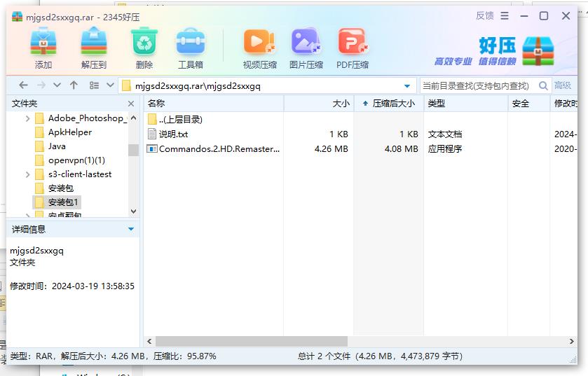
Task: Click the 好压 logo banner
Action: (x=495, y=51)
